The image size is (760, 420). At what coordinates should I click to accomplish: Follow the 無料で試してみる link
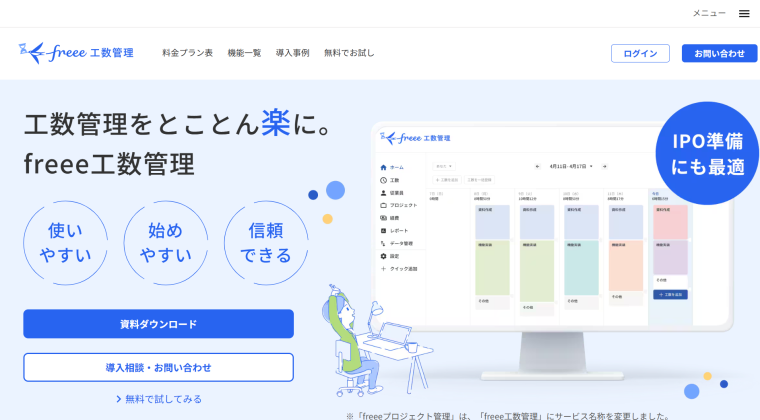(158, 399)
